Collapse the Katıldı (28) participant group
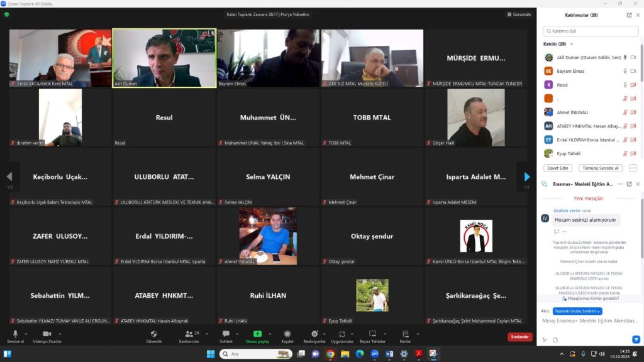This screenshot has height=362, width=644. [x=571, y=44]
